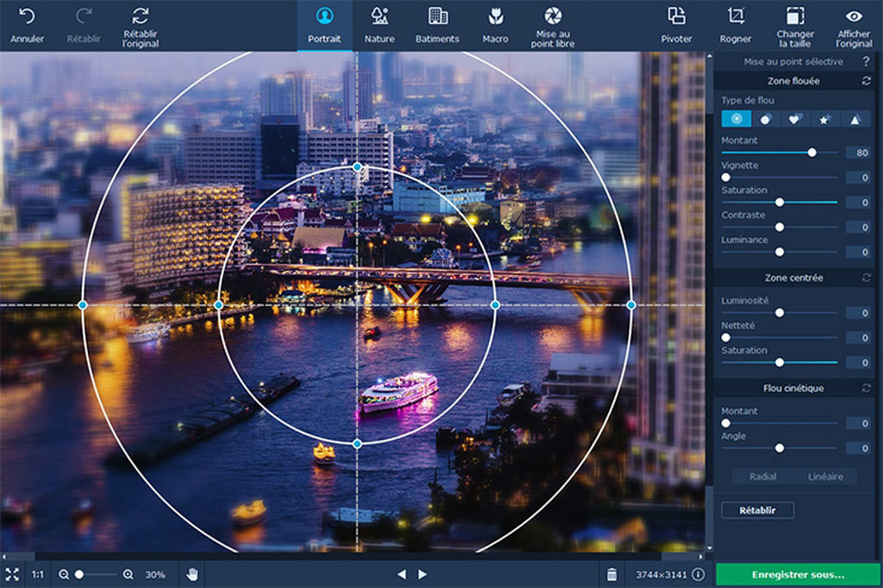Viewport: 883px width, 588px height.
Task: Click the zoom in magnifier
Action: pyautogui.click(x=128, y=574)
